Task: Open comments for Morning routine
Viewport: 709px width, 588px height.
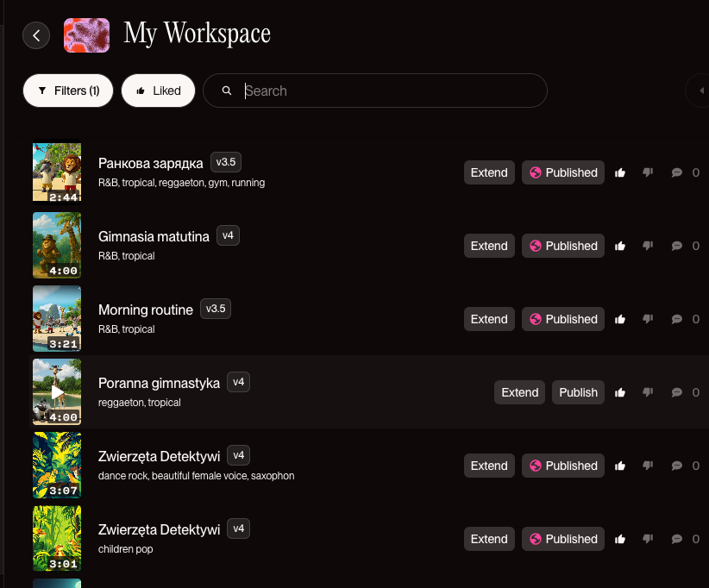Action: pyautogui.click(x=677, y=319)
